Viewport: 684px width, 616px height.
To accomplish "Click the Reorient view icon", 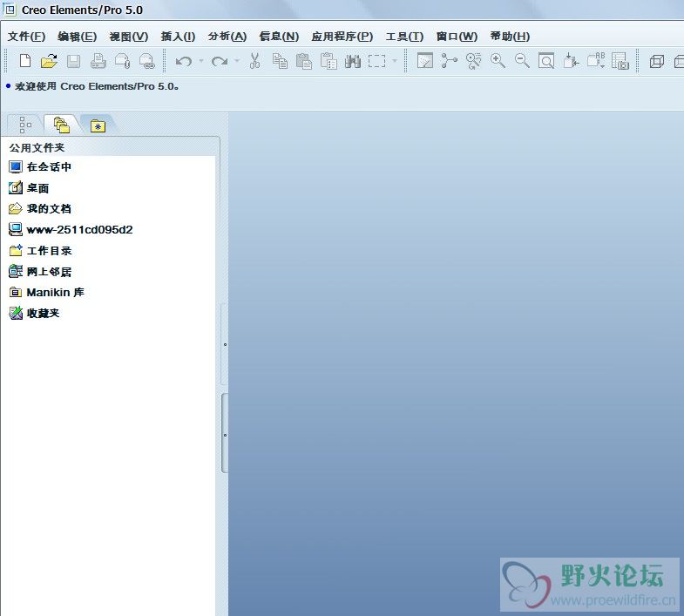I will click(x=571, y=61).
